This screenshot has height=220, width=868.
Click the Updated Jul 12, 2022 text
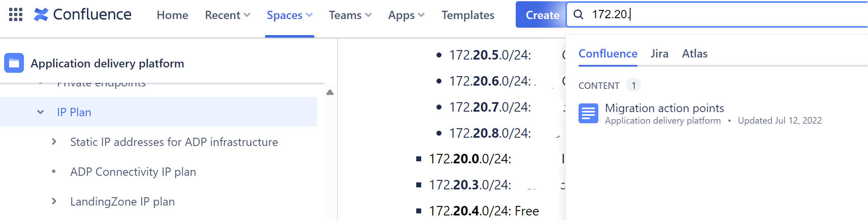click(780, 120)
